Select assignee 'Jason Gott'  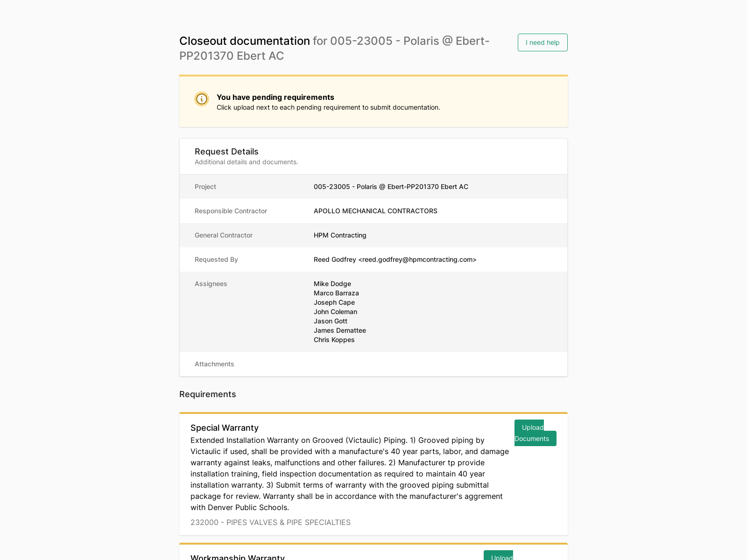click(x=331, y=321)
